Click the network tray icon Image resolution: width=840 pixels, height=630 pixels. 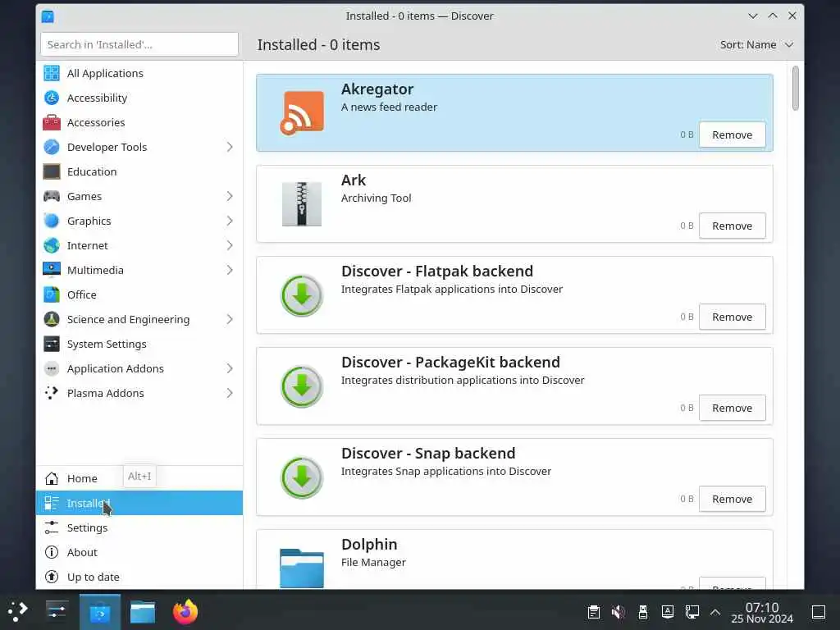[x=692, y=612]
